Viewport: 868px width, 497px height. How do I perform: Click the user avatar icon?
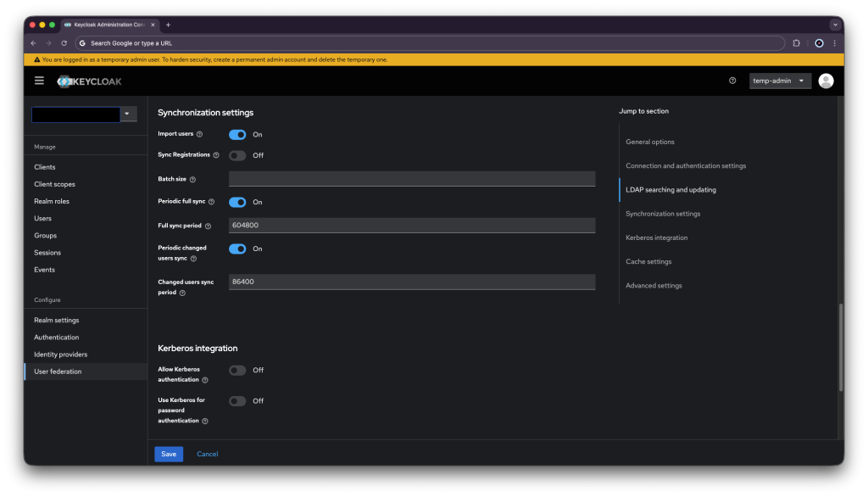(826, 81)
